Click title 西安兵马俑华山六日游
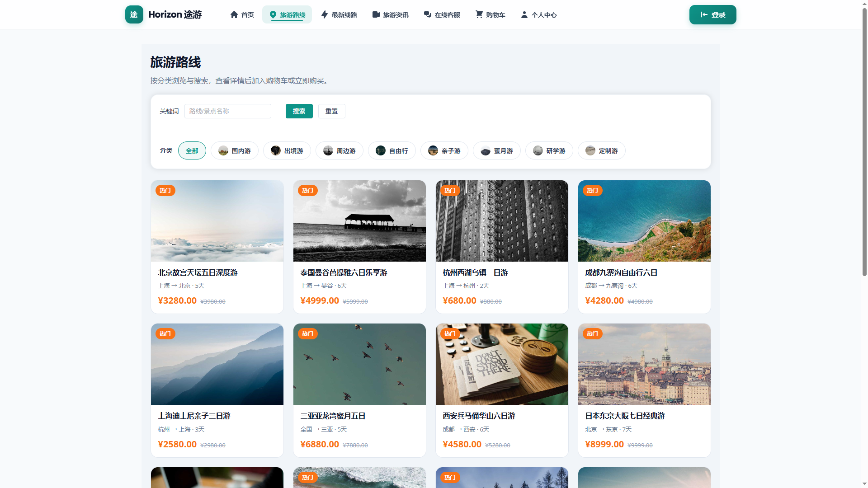The width and height of the screenshot is (868, 488). point(479,416)
